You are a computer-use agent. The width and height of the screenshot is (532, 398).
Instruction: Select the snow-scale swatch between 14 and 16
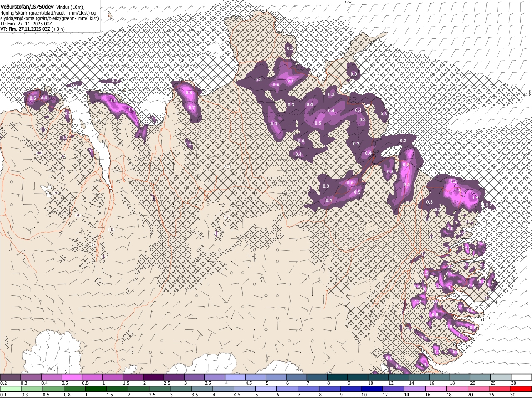click(x=419, y=377)
